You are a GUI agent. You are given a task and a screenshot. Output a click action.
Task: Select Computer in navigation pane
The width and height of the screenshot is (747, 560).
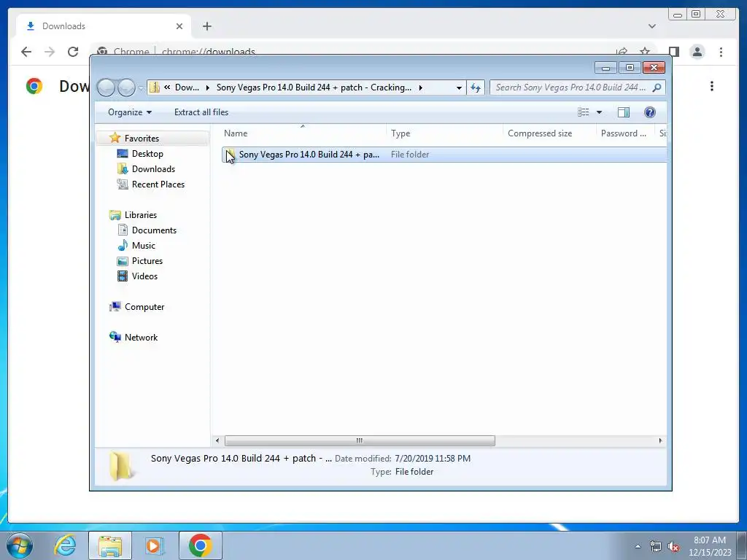click(144, 307)
